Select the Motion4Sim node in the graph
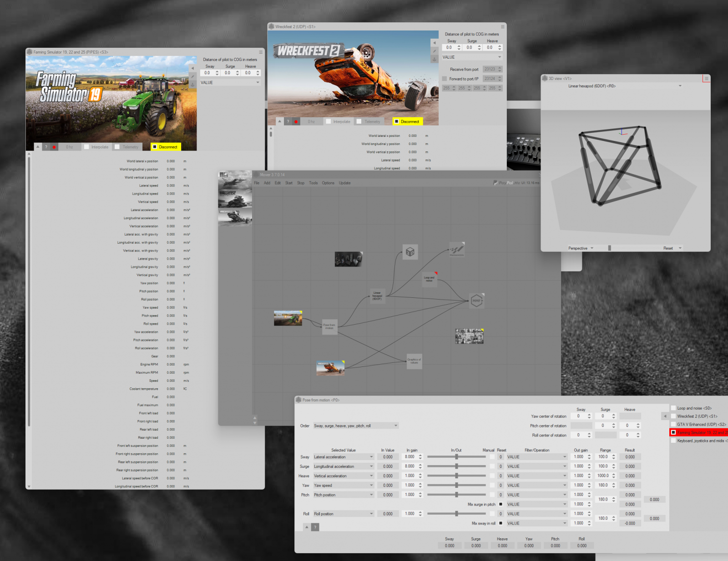 tap(457, 250)
